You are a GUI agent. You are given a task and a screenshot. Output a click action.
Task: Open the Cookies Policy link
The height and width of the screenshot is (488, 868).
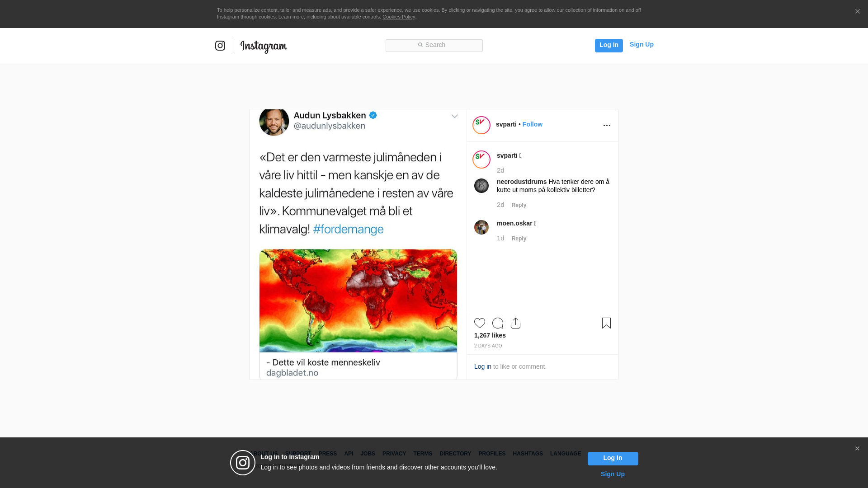point(399,17)
